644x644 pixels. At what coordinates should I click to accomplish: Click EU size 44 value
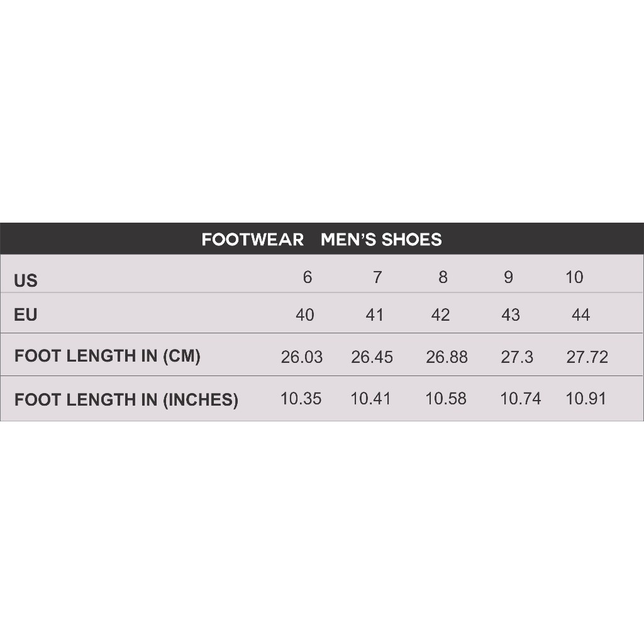coord(580,314)
